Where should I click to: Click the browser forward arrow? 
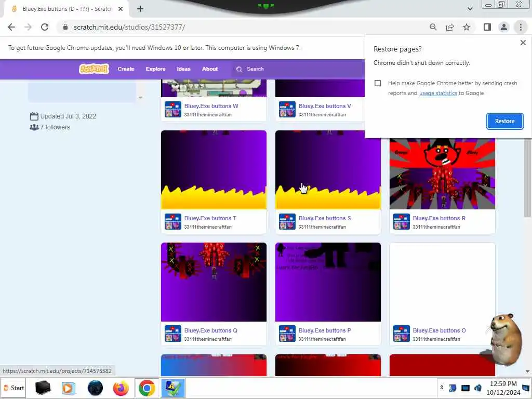point(28,27)
